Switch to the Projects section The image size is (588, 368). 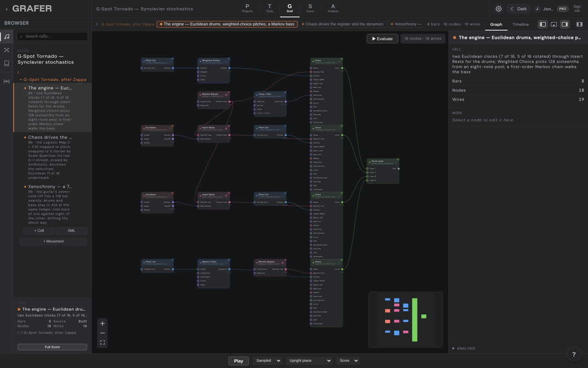tap(247, 8)
